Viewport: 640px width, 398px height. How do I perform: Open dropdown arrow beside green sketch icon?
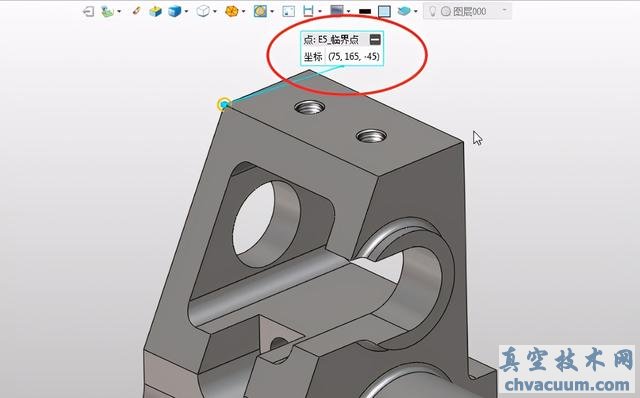tap(119, 11)
